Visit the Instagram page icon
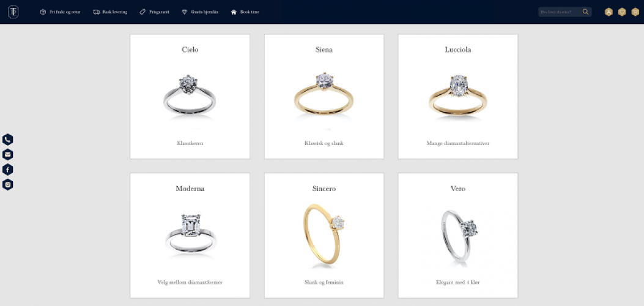Screen dimensions: 644x306 click(8, 184)
